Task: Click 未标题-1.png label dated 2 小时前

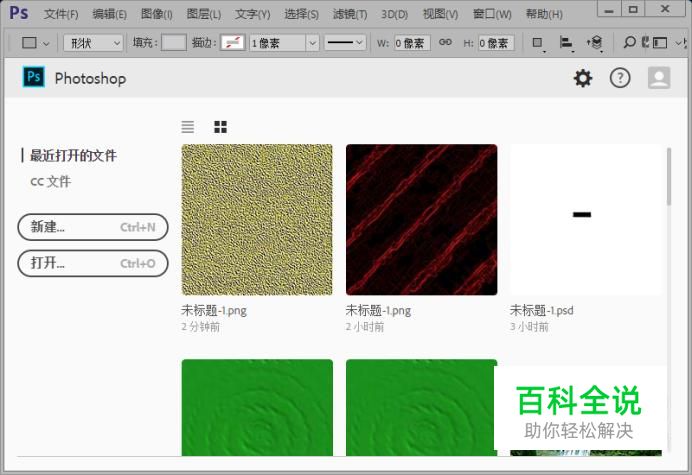Action: click(378, 310)
